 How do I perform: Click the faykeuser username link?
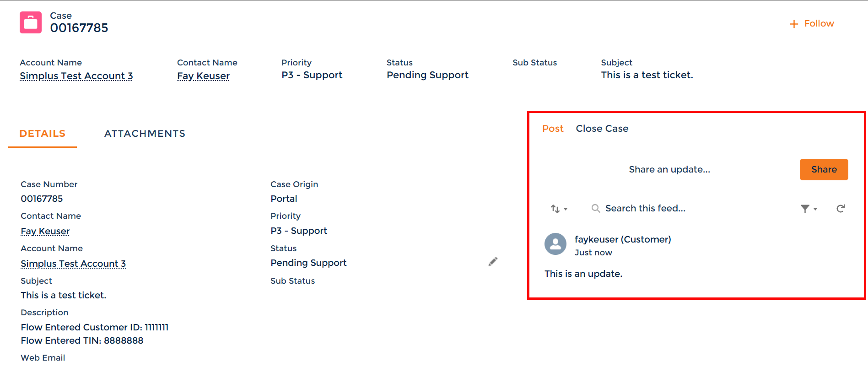tap(596, 239)
